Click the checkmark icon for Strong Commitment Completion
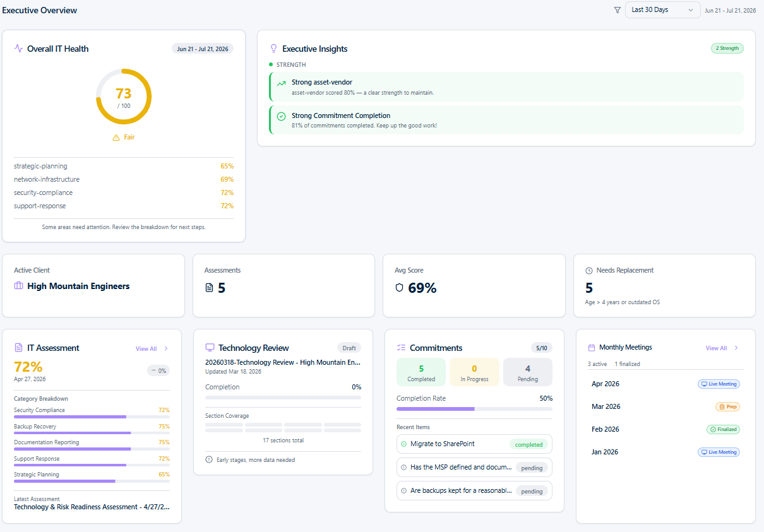This screenshot has width=764, height=532. (282, 116)
